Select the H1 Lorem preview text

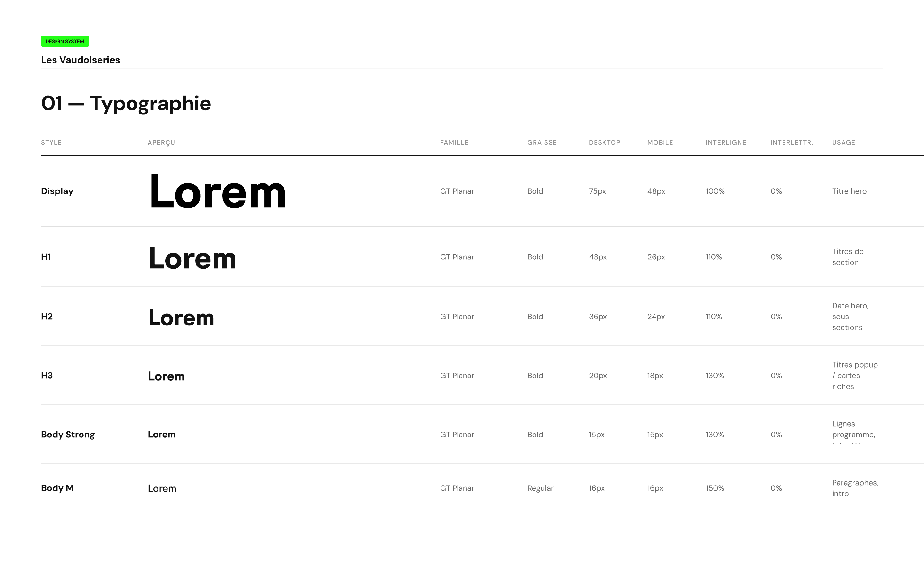(192, 258)
